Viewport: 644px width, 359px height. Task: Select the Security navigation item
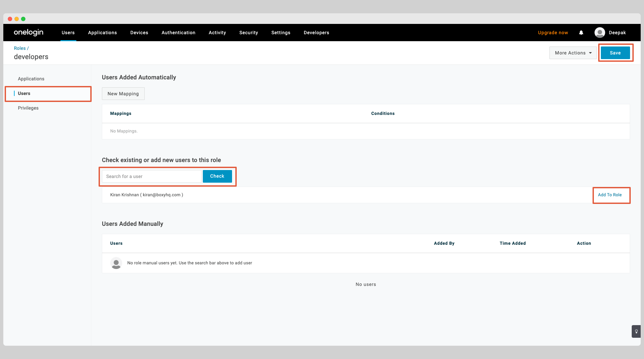pyautogui.click(x=248, y=33)
